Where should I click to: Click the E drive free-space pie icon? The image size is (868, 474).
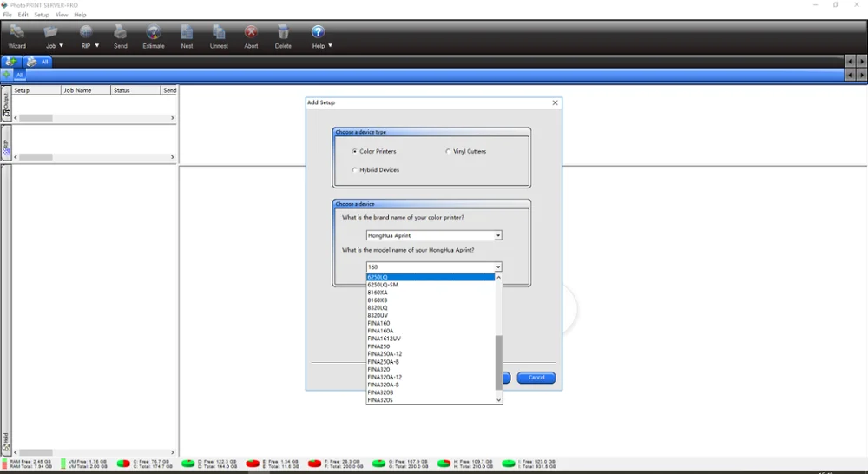tap(253, 464)
